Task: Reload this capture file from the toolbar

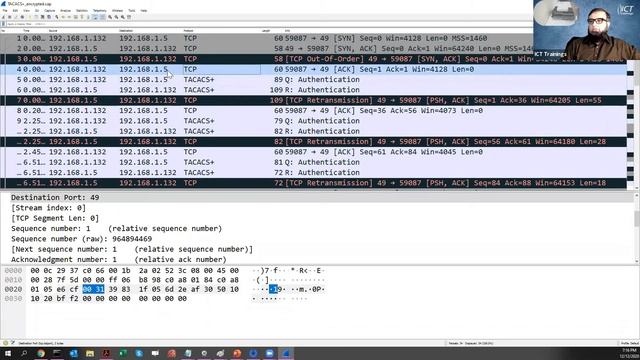Action: 49,17
